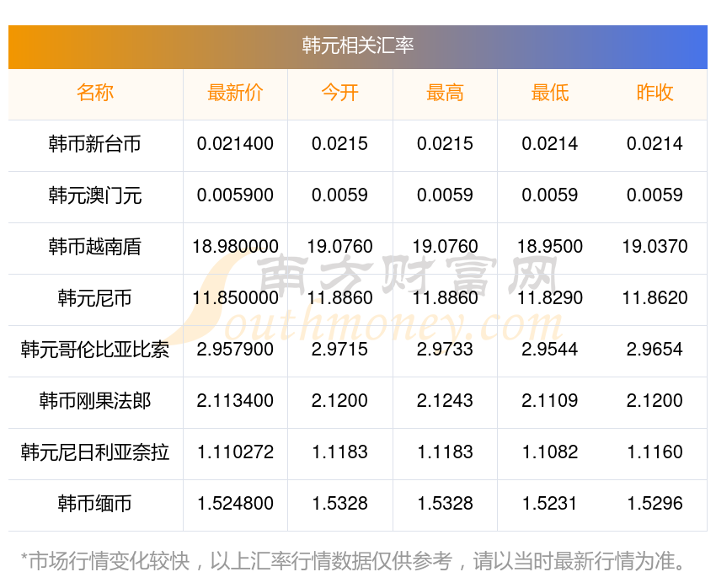This screenshot has width=716, height=588.
Task: Click the 韩元尼日利亚奈拉 row name
Action: (x=95, y=452)
